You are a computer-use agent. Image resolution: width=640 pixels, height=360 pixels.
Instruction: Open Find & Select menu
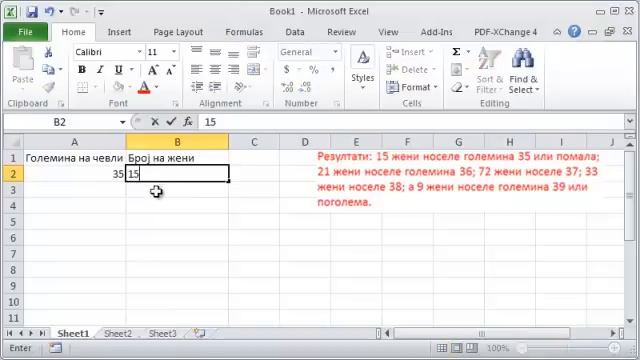pyautogui.click(x=524, y=70)
